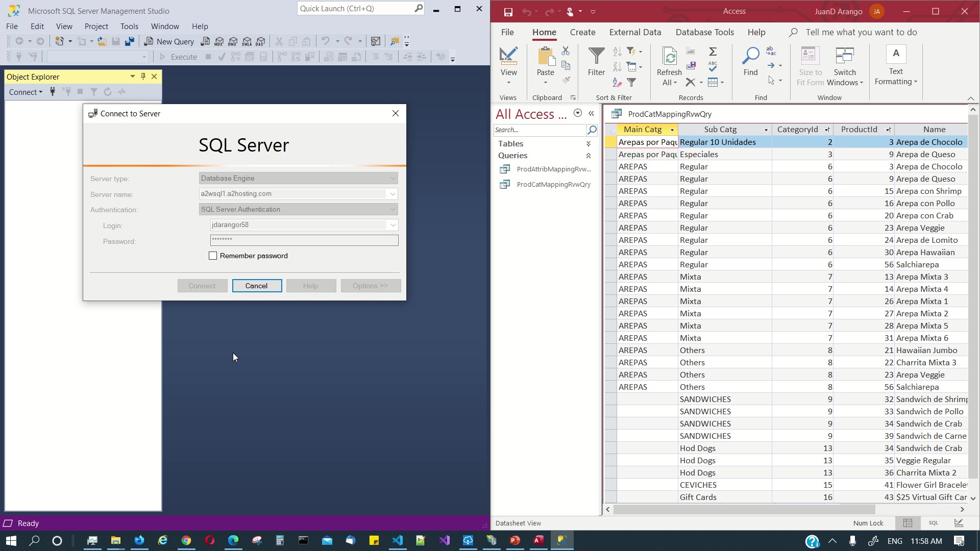
Task: Click the Filter icon in Access ribbon
Action: point(596,62)
